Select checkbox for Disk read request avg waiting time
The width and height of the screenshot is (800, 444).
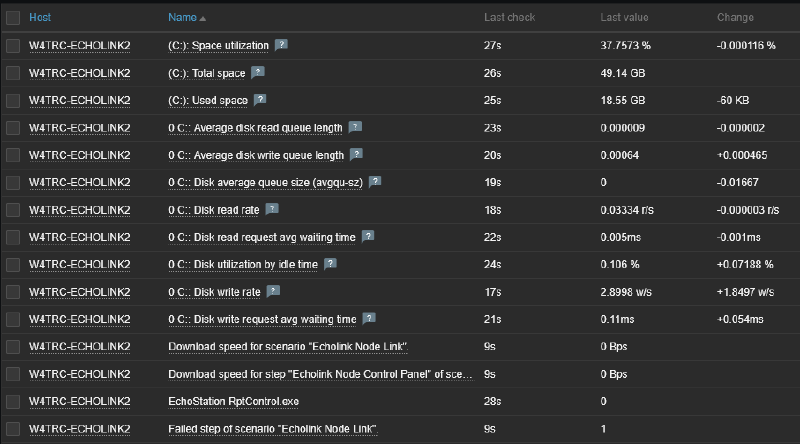pos(13,237)
